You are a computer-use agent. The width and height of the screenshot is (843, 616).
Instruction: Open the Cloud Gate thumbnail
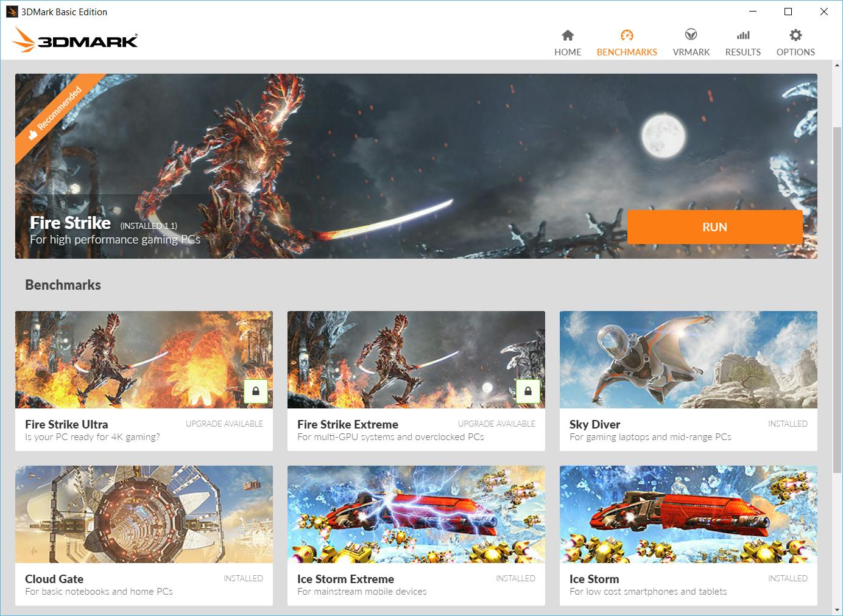tap(144, 514)
